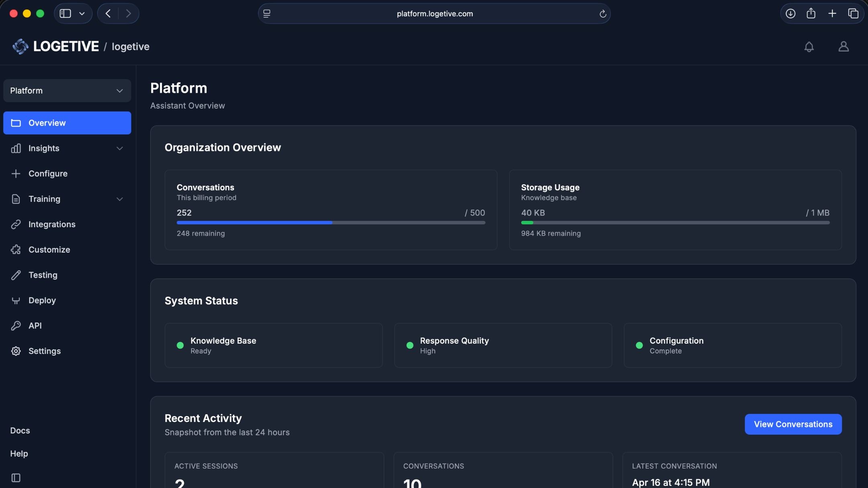Open the Docs link
This screenshot has height=488, width=868.
(20, 431)
